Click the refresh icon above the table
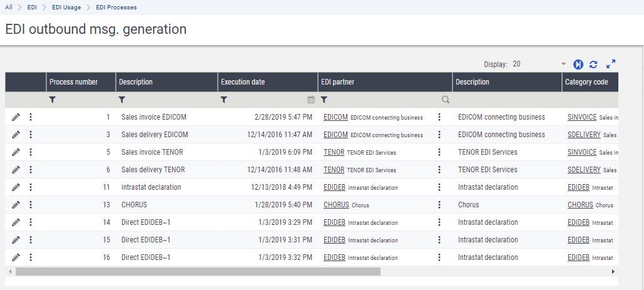644x290 pixels. click(593, 64)
